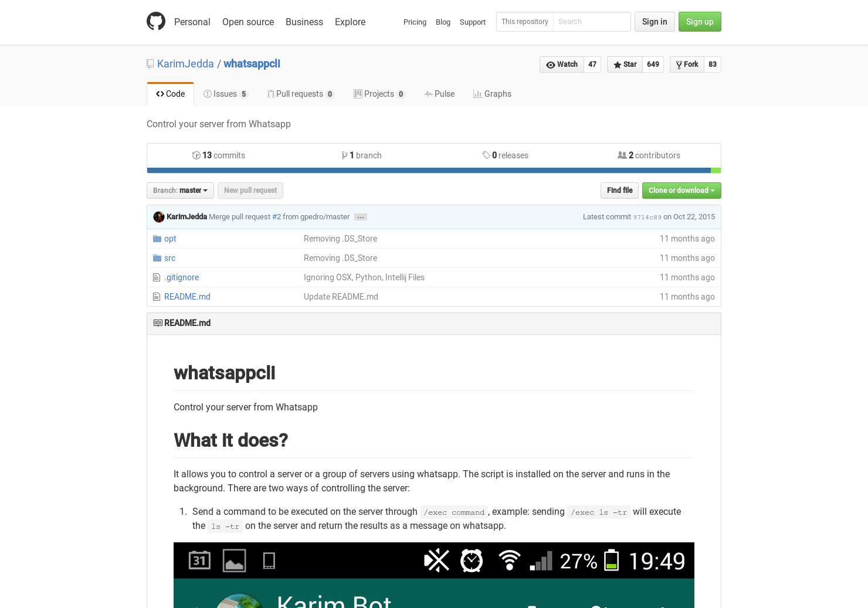Open the Branch: master dropdown
The width and height of the screenshot is (868, 608).
tap(180, 191)
